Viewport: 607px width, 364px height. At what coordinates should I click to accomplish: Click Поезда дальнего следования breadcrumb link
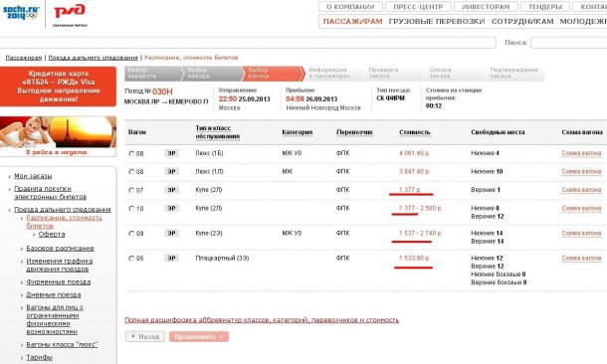(x=93, y=58)
